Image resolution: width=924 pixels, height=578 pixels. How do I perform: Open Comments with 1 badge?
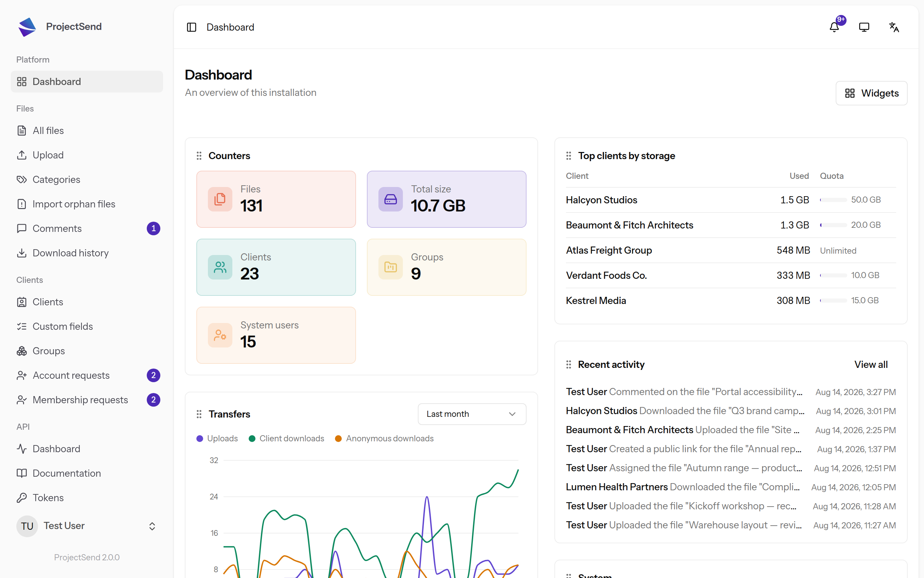pos(87,228)
